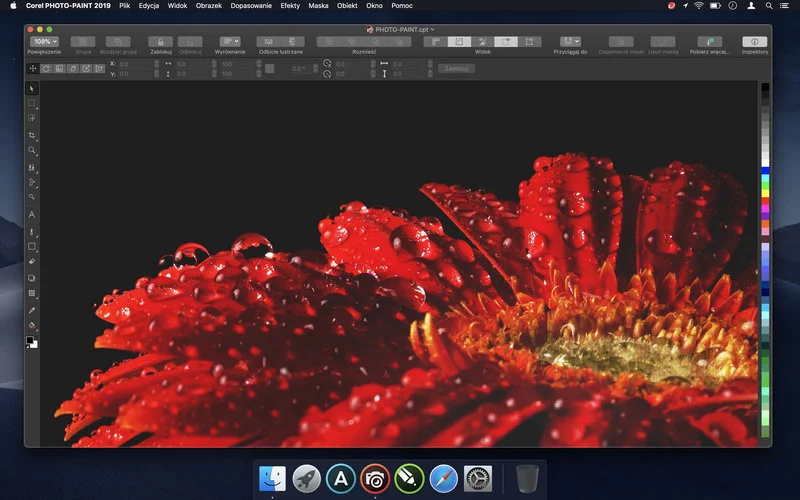Select the Clone tool in toolbox

(32, 167)
